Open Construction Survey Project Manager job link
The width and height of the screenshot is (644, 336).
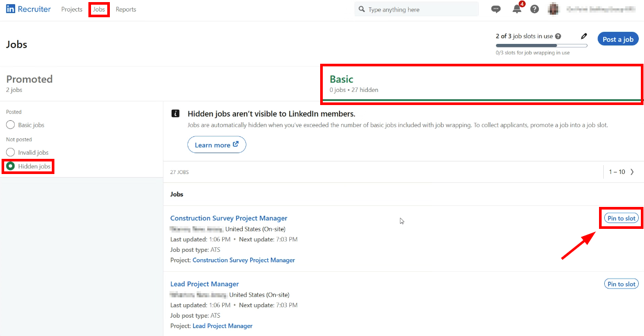(x=229, y=218)
